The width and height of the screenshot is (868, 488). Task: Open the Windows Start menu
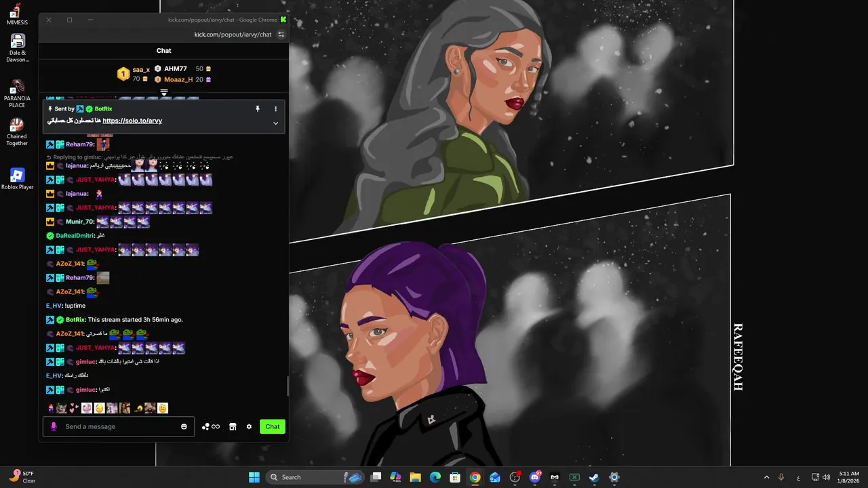[254, 477]
